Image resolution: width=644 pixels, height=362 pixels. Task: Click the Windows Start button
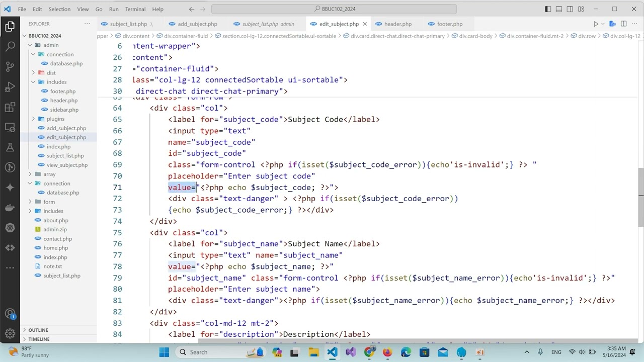(x=164, y=352)
